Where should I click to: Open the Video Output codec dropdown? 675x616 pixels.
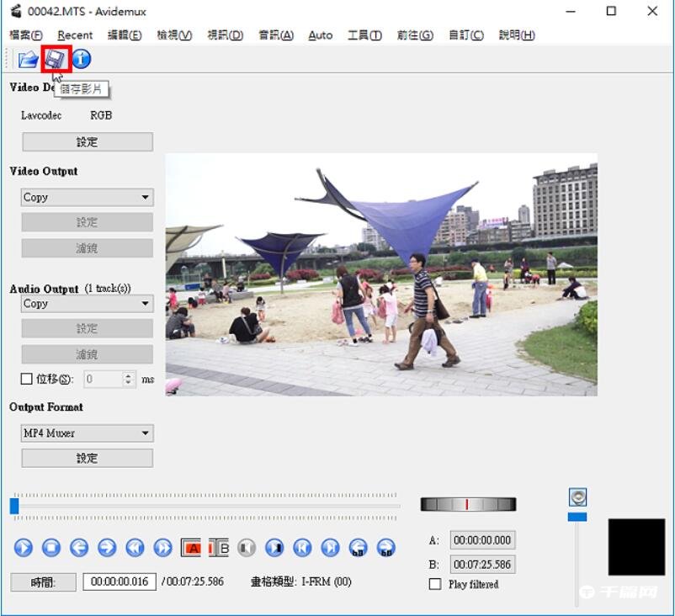click(86, 197)
